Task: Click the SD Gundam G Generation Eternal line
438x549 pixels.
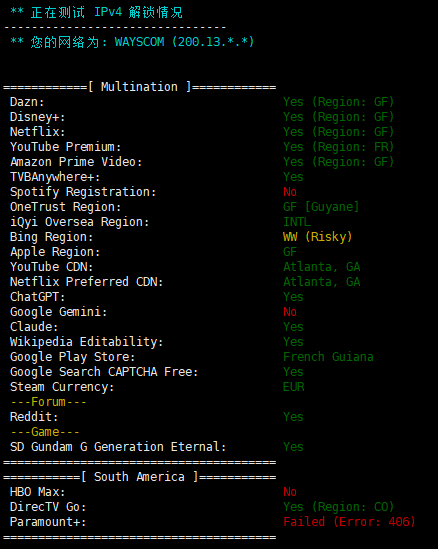Action: coord(157,447)
